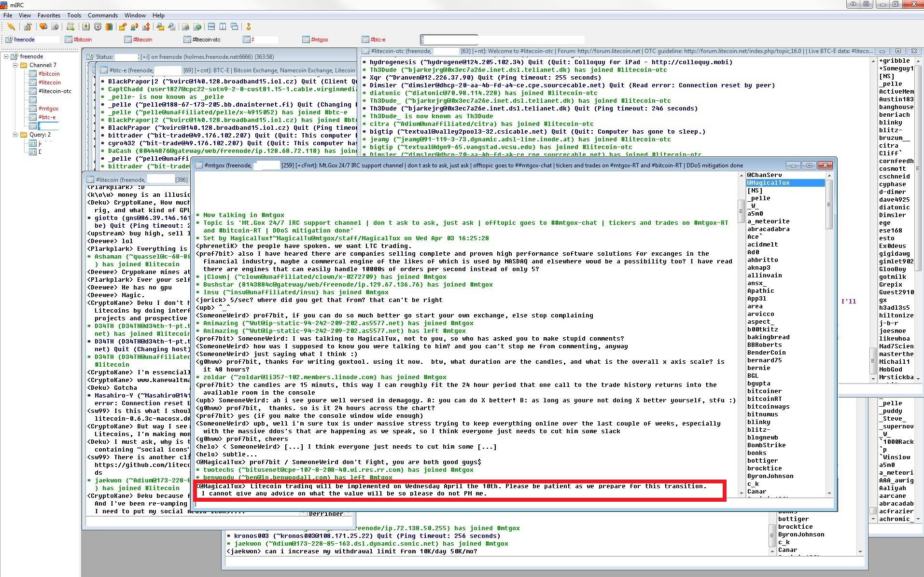This screenshot has height=577, width=924.
Task: Select cornfeedhobo in the #litecoin-otc nicklist
Action: click(896, 161)
